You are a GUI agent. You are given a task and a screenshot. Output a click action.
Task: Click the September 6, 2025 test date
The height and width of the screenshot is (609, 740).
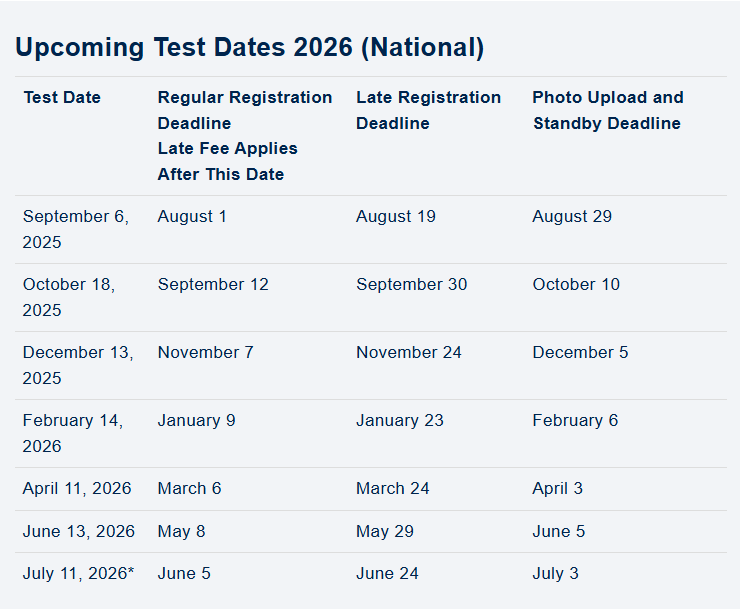tap(76, 229)
